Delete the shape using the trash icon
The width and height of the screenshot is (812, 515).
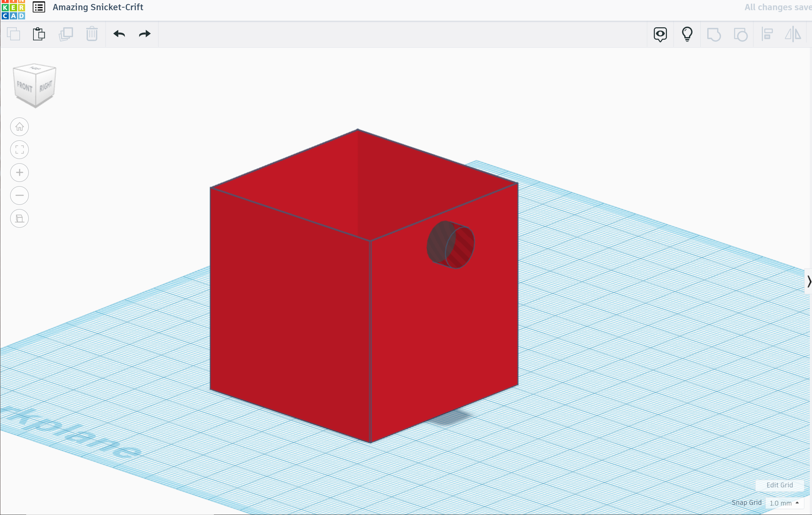(92, 34)
